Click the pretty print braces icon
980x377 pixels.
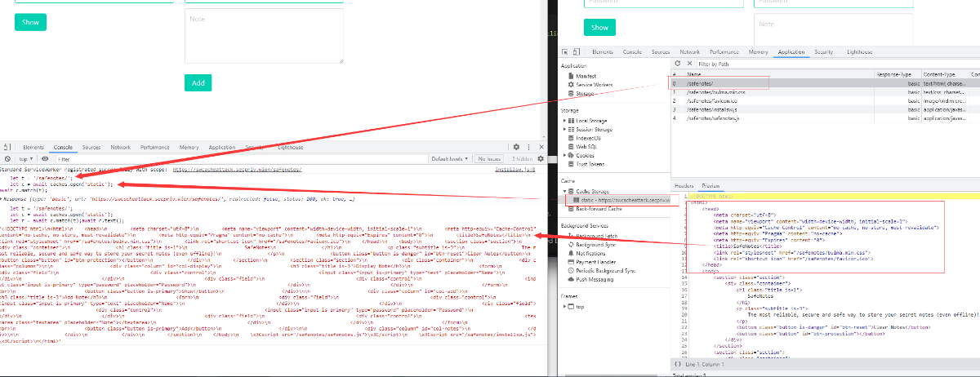[x=678, y=362]
